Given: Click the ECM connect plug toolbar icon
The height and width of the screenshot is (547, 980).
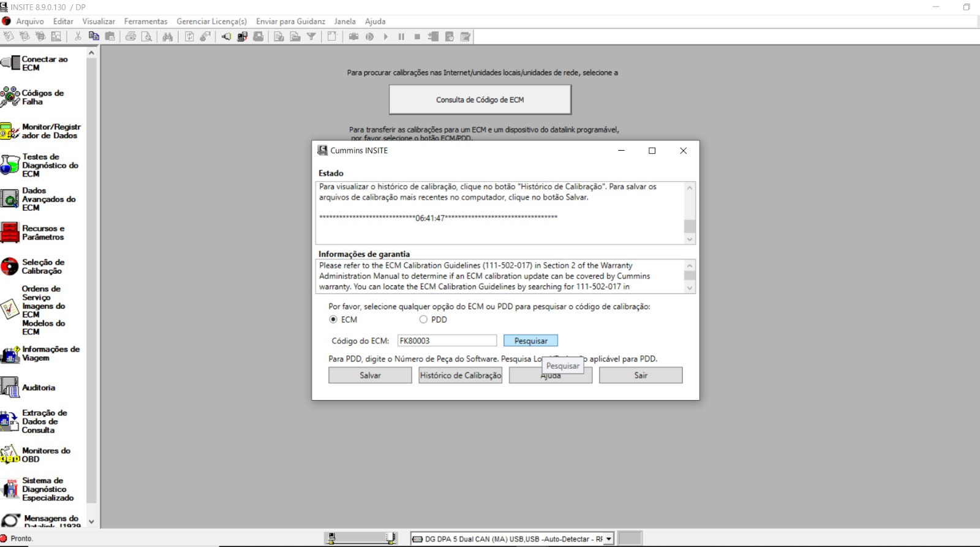Looking at the screenshot, I should pos(226,37).
